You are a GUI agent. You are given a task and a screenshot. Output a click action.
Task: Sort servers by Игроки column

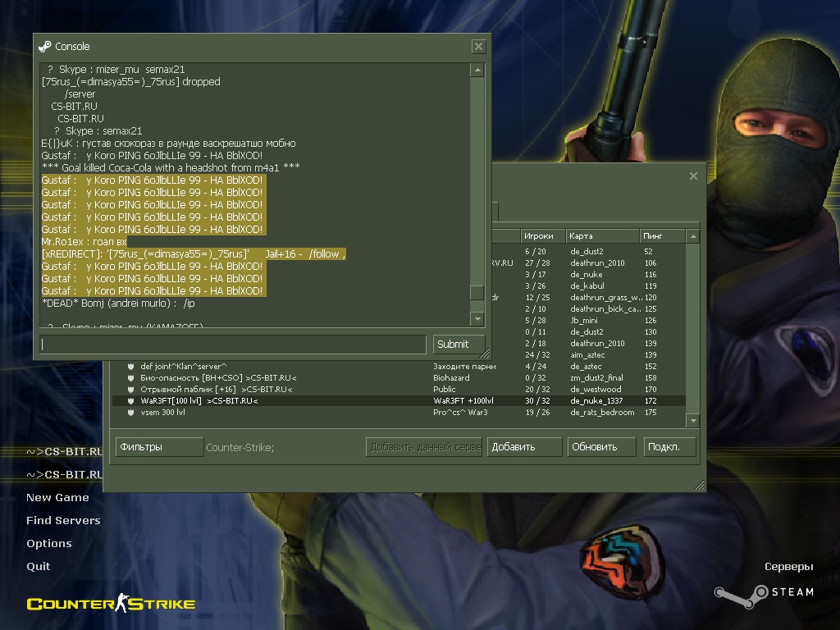click(543, 236)
